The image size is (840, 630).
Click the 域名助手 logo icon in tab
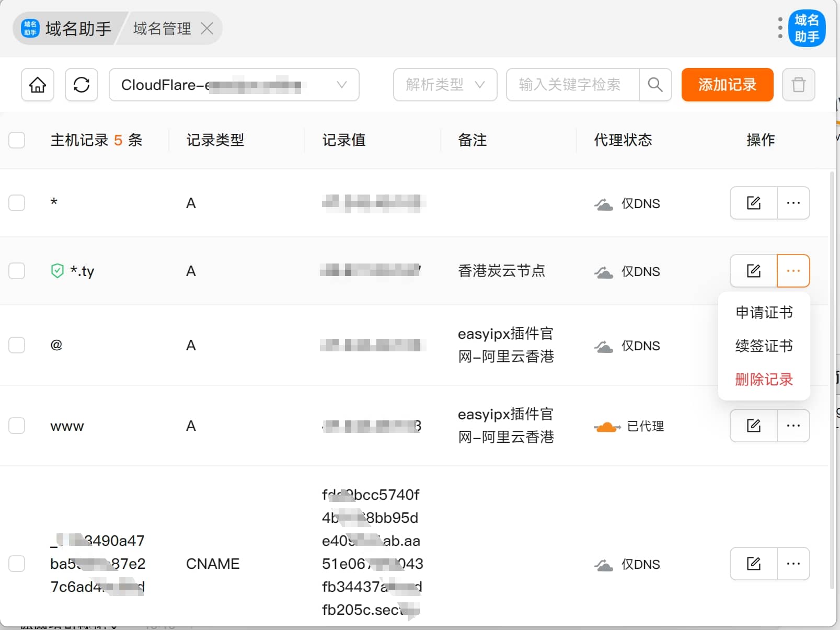pyautogui.click(x=30, y=28)
